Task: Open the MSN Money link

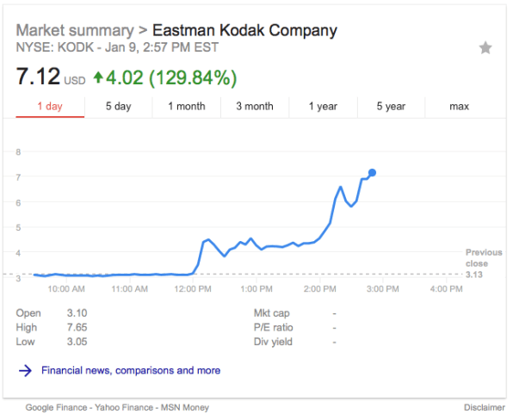Action: tap(185, 408)
